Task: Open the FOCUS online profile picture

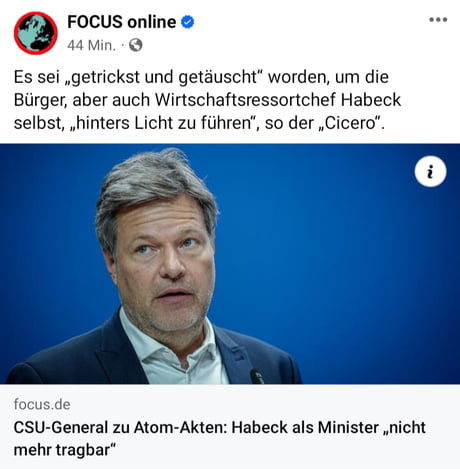Action: 36,33
